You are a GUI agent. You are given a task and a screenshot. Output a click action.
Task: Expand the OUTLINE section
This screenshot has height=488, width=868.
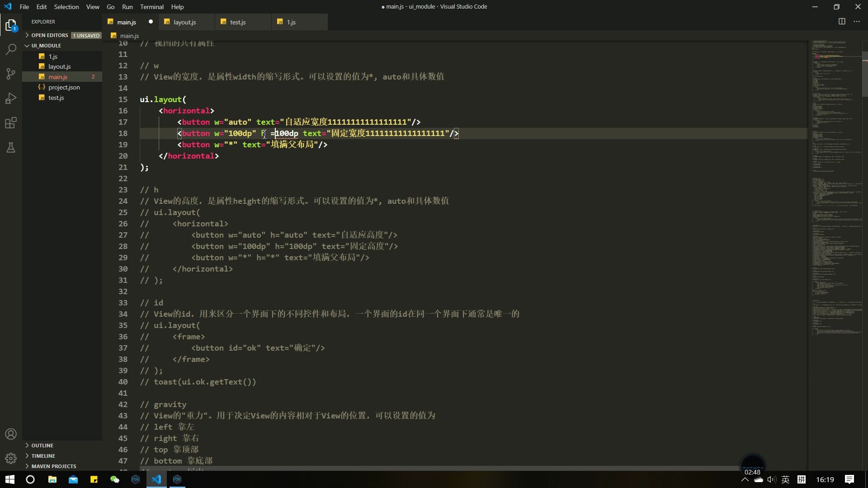coord(42,446)
